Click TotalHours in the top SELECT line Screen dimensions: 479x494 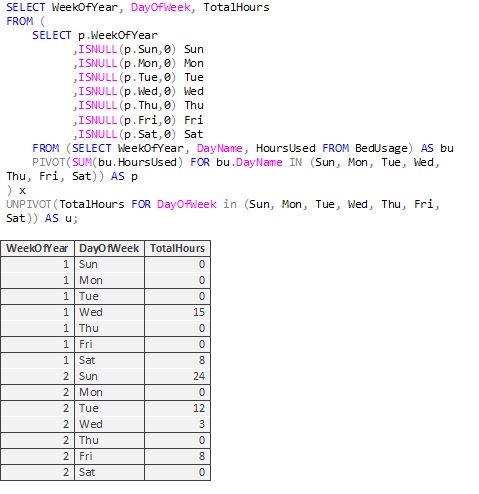coord(236,7)
